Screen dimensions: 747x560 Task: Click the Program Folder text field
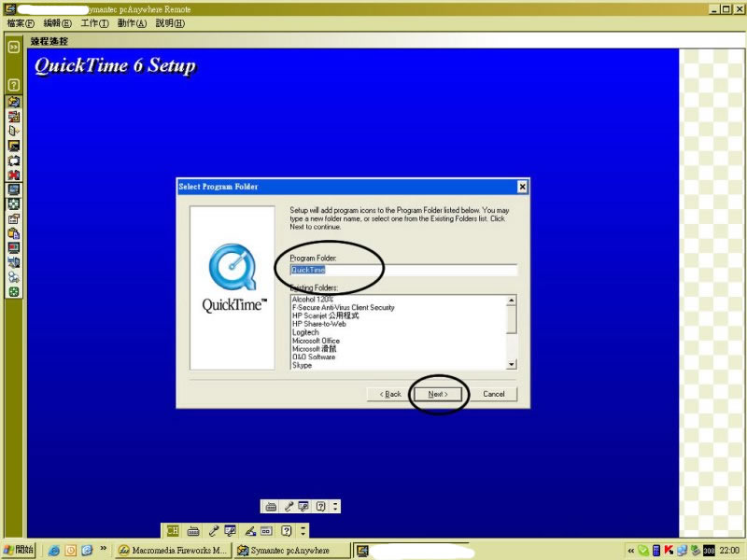coord(403,270)
